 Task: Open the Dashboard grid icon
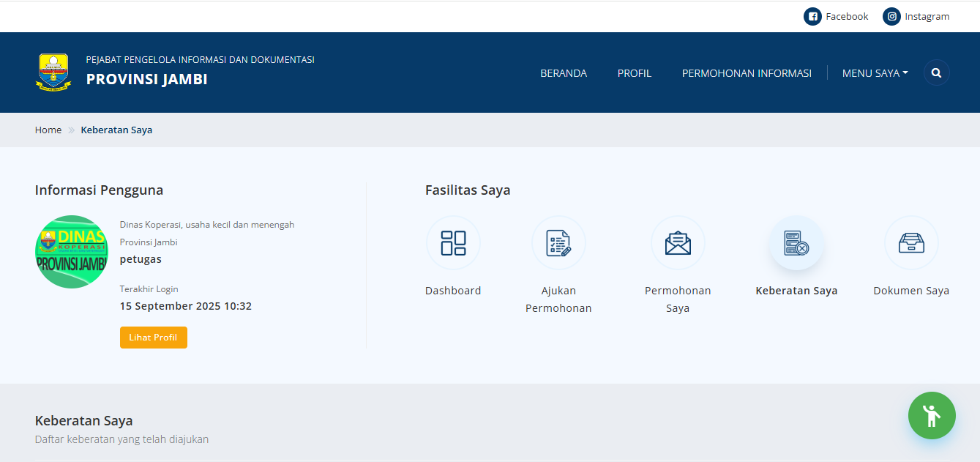pyautogui.click(x=453, y=243)
